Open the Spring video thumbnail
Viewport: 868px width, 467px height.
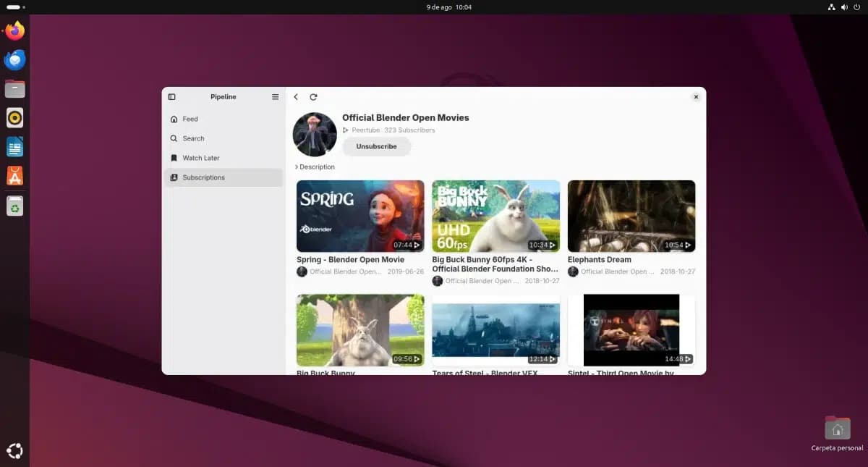pyautogui.click(x=360, y=216)
